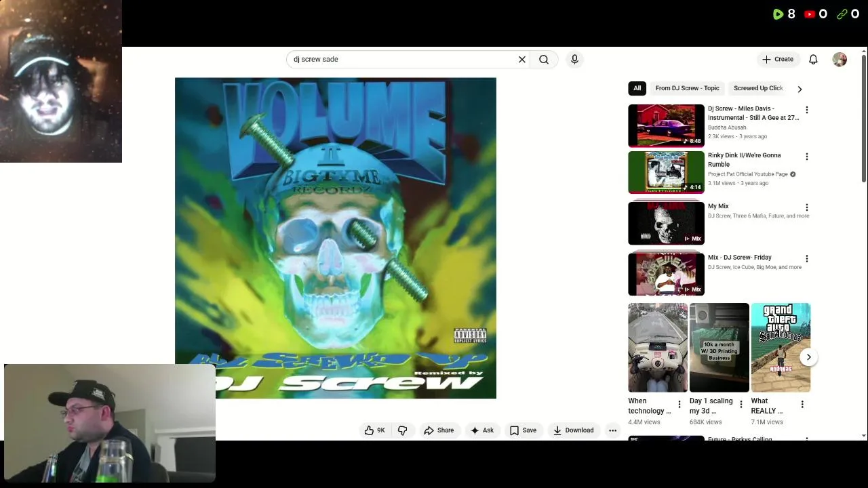The width and height of the screenshot is (868, 488).
Task: Show next shorts with right arrow
Action: [x=808, y=357]
